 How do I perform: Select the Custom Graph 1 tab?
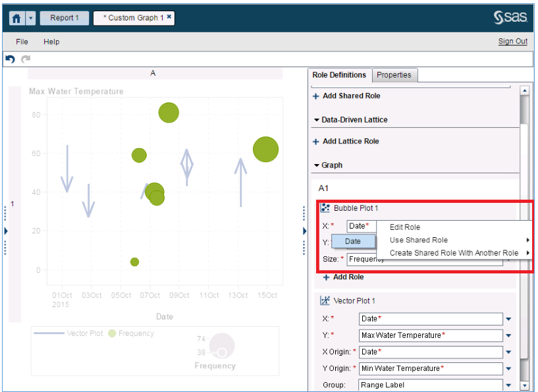click(x=134, y=18)
